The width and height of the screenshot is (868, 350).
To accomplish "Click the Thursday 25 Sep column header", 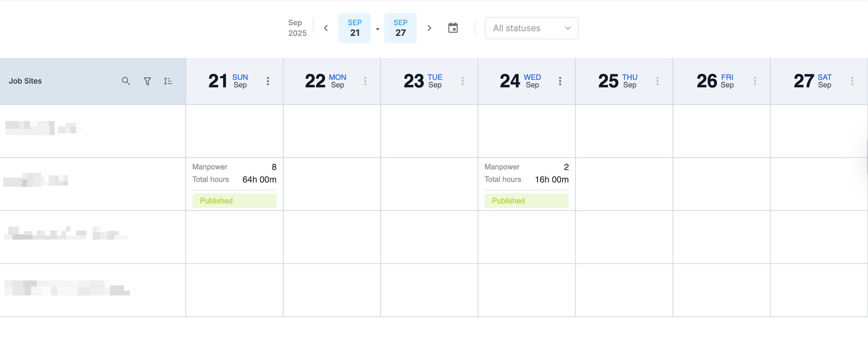I will click(617, 81).
